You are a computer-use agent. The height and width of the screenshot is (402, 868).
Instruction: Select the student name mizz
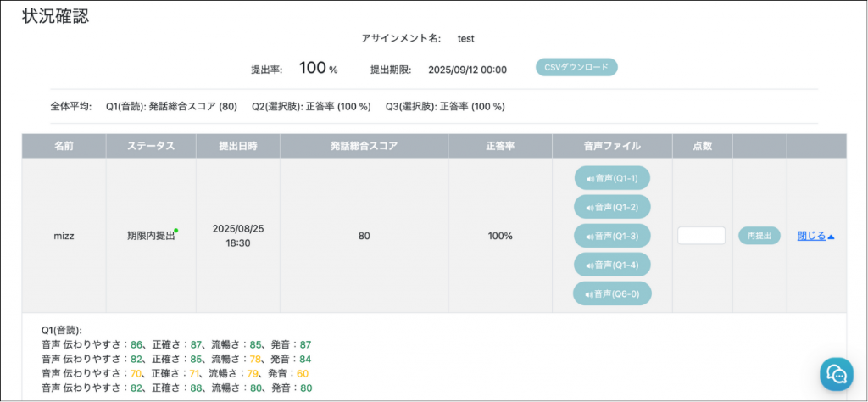coord(64,236)
